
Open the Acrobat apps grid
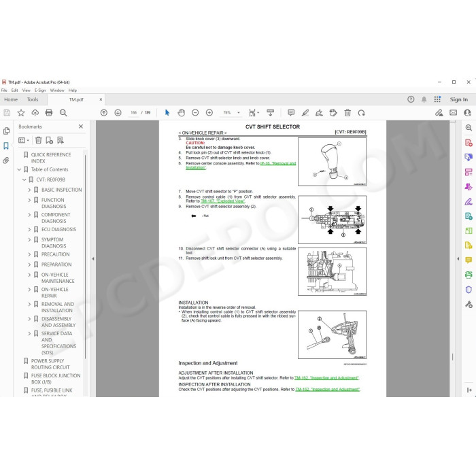click(x=437, y=99)
